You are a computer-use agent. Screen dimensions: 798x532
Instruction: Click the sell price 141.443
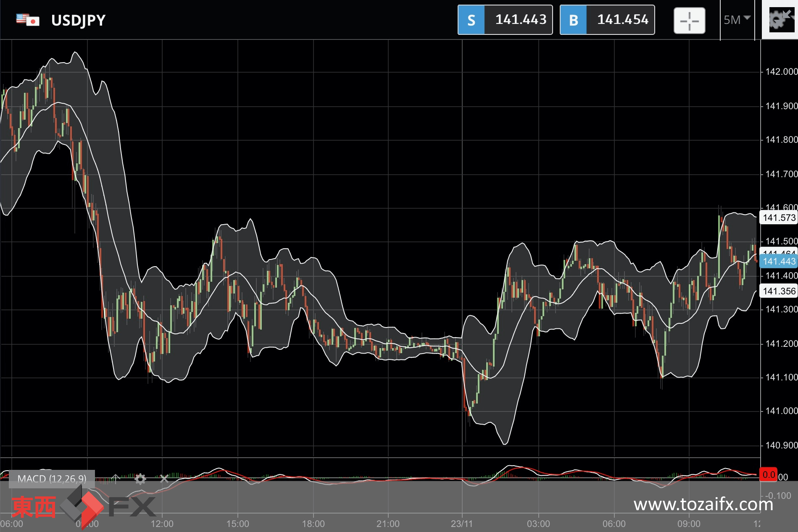(520, 20)
